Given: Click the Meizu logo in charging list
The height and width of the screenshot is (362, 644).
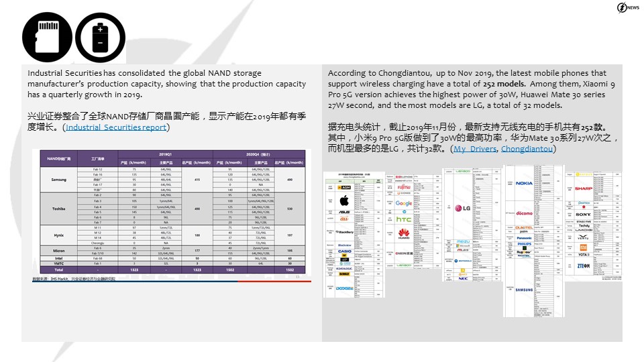Looking at the screenshot, I should click(x=463, y=241).
